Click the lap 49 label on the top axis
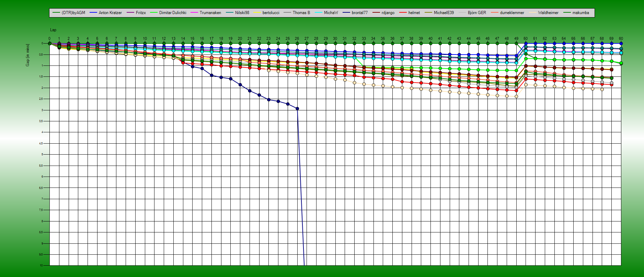Viewport: 644px width, 277px height. 516,39
